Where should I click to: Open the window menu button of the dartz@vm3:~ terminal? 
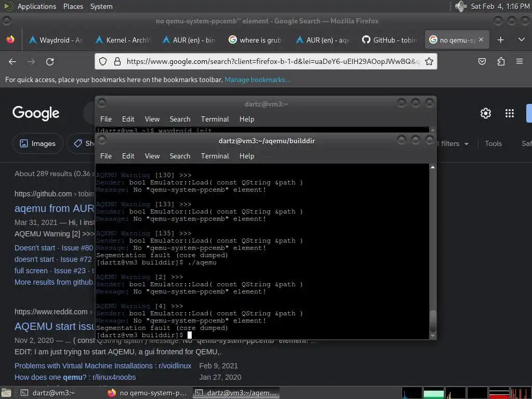click(x=101, y=102)
